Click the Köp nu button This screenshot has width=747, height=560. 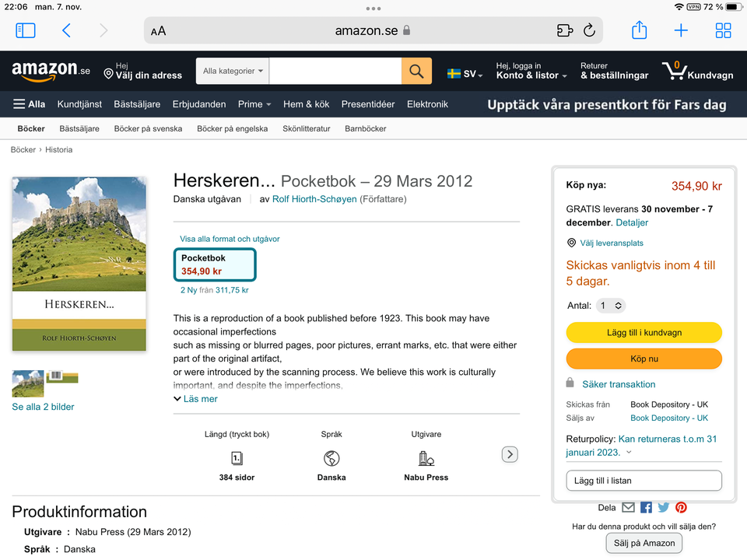[x=644, y=359]
